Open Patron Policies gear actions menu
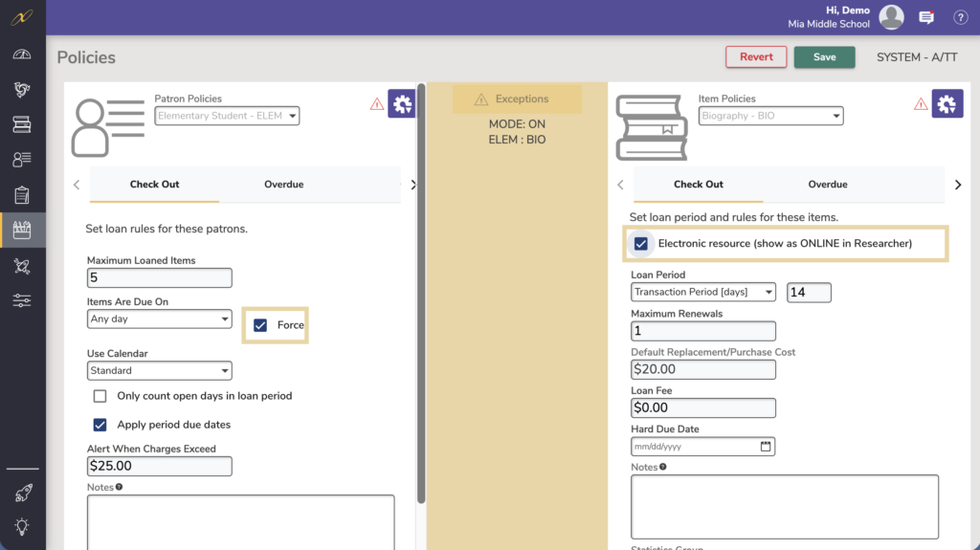This screenshot has height=550, width=980. click(x=401, y=104)
